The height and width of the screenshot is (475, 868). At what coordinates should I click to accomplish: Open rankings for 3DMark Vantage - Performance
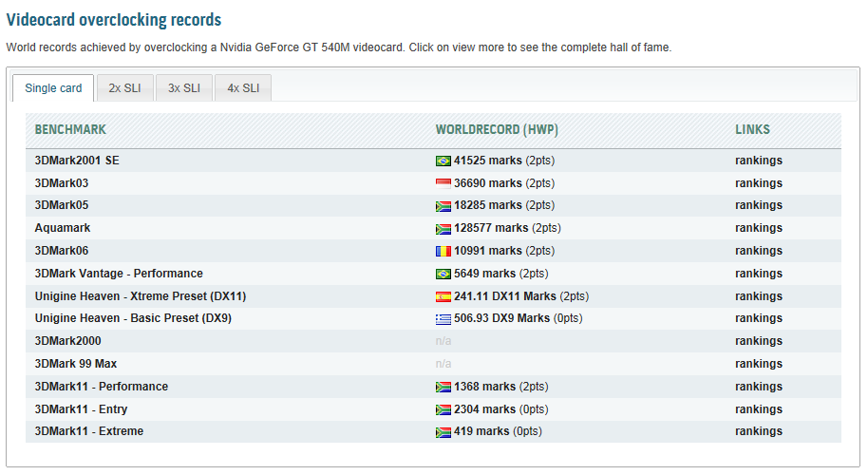[x=759, y=273]
